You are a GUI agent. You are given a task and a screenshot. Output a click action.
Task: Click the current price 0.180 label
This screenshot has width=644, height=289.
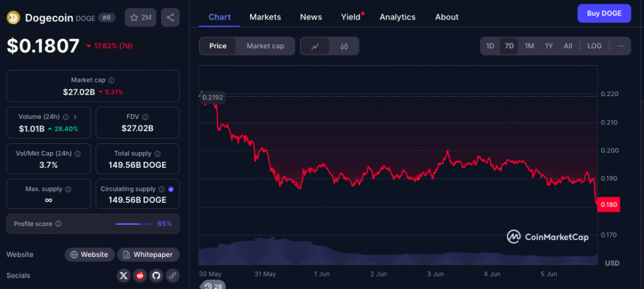(609, 204)
